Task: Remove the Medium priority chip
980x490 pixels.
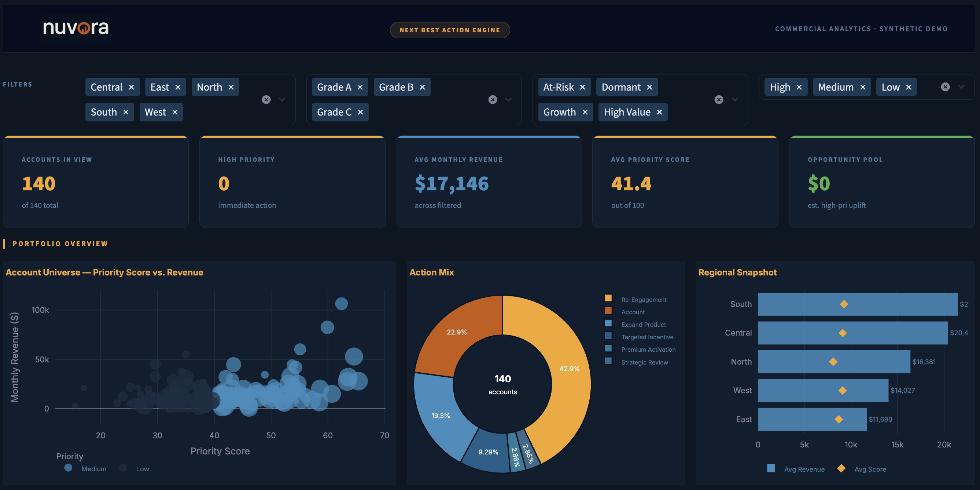Action: (x=862, y=87)
